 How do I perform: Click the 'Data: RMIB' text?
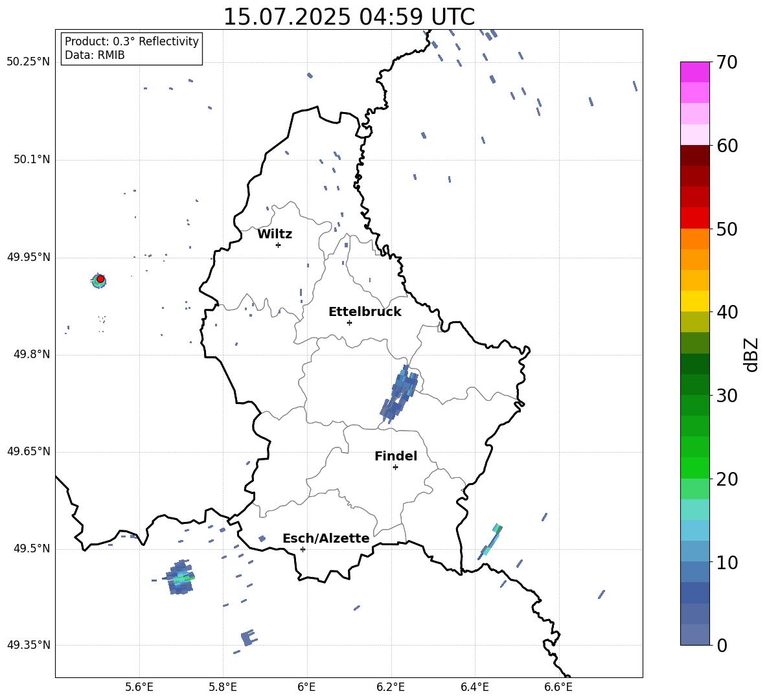95,55
